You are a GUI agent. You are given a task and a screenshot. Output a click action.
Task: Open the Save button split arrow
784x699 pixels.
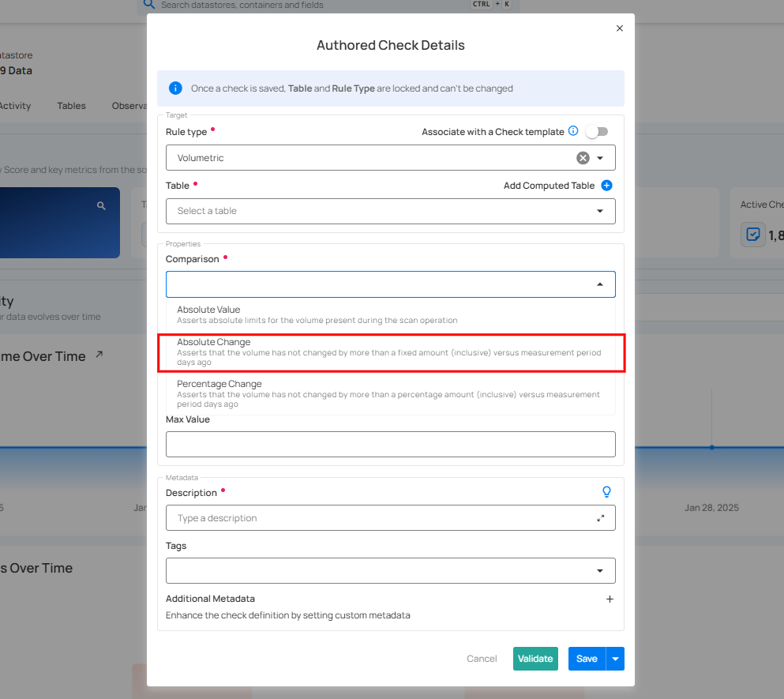click(615, 659)
